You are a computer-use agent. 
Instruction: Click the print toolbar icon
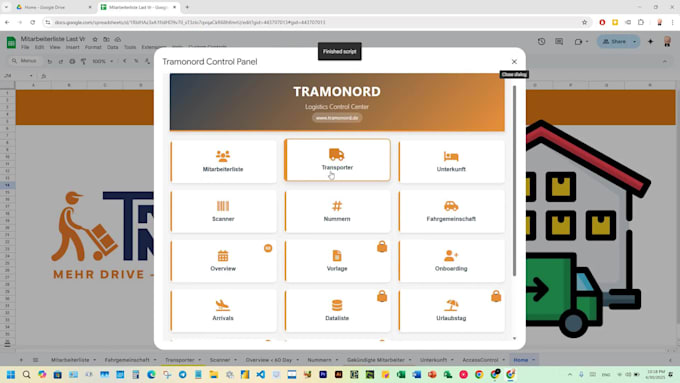[x=72, y=61]
